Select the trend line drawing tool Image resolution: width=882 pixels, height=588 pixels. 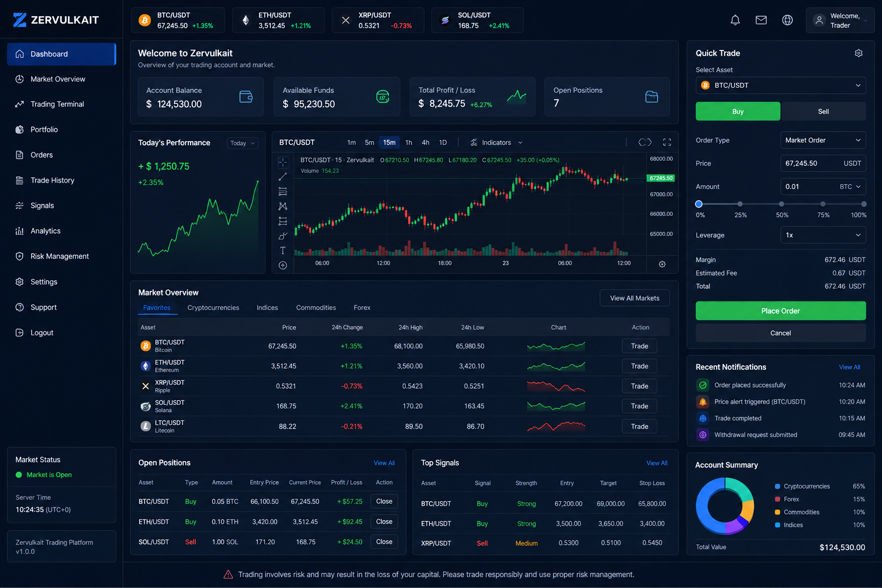point(283,177)
